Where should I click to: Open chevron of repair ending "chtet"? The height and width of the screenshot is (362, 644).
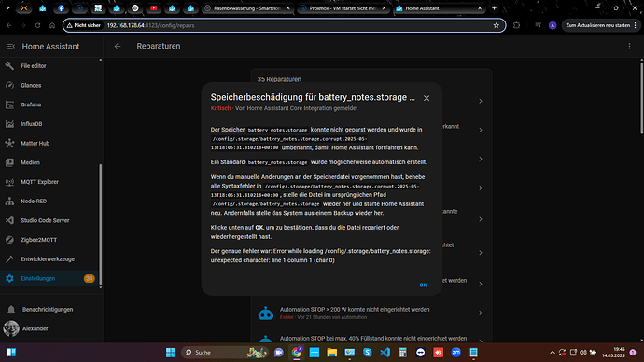pos(480,253)
